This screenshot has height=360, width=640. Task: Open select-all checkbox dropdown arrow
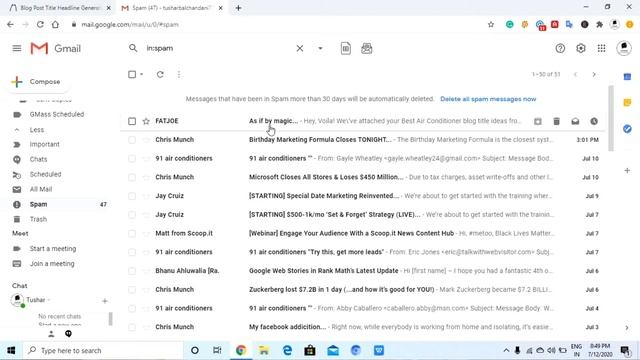pos(142,75)
